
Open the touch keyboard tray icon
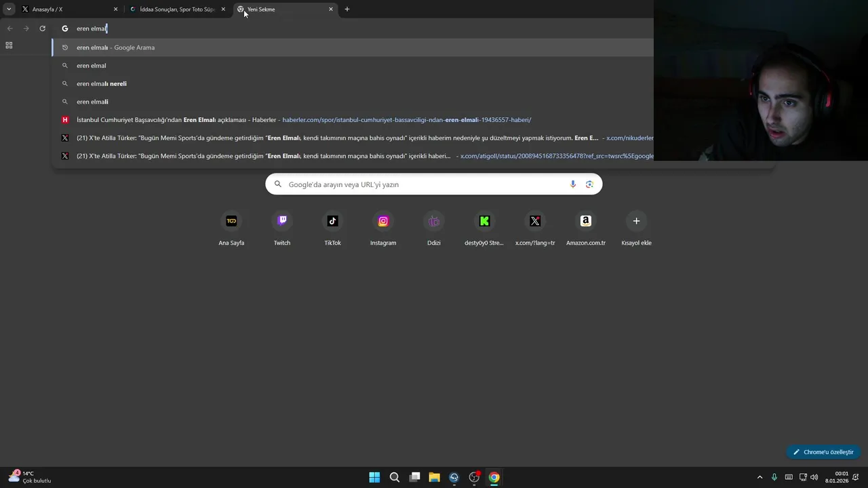point(789,477)
